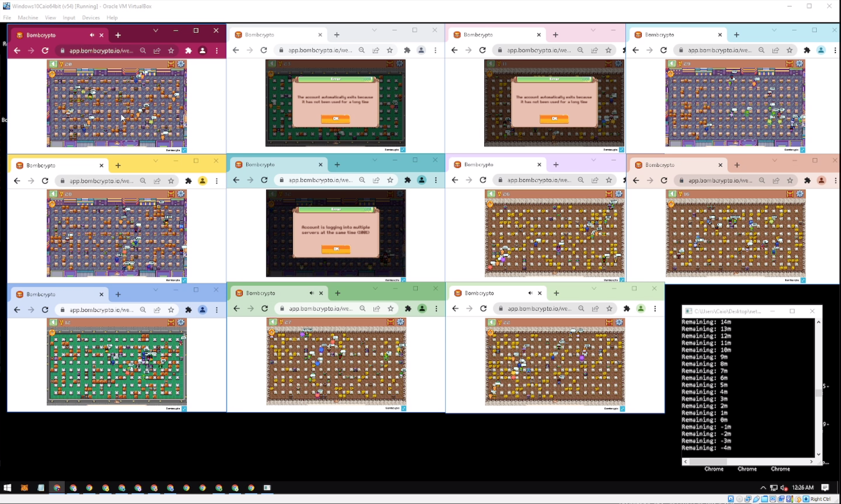Mute tab audio in maroon window tab
841x504 pixels.
[x=92, y=35]
